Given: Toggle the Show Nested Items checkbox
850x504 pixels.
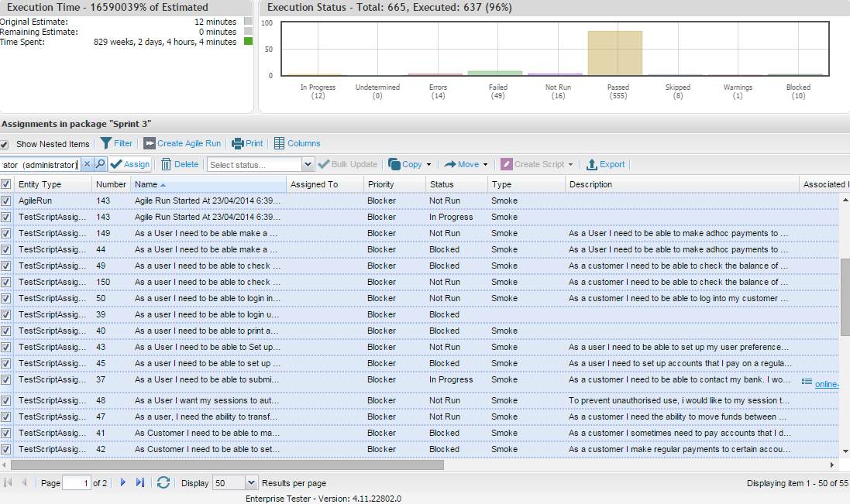Looking at the screenshot, I should tap(5, 144).
